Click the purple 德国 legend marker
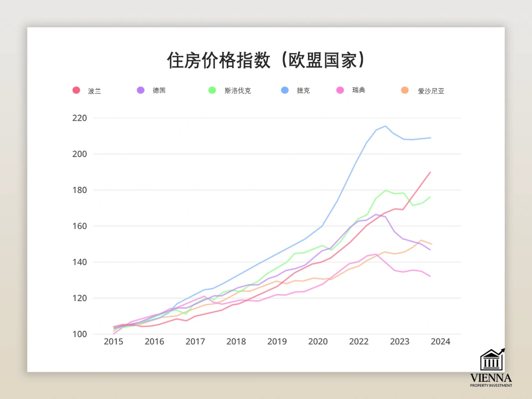The image size is (532, 399). tap(141, 90)
